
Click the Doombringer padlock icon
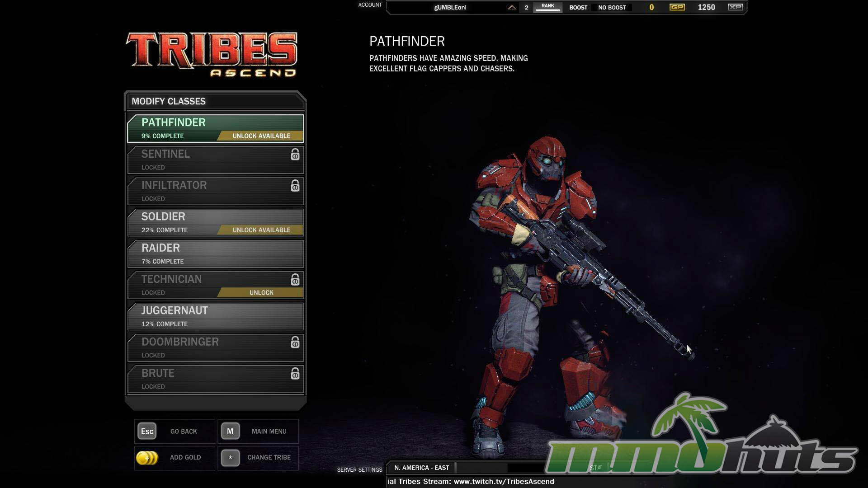coord(295,343)
